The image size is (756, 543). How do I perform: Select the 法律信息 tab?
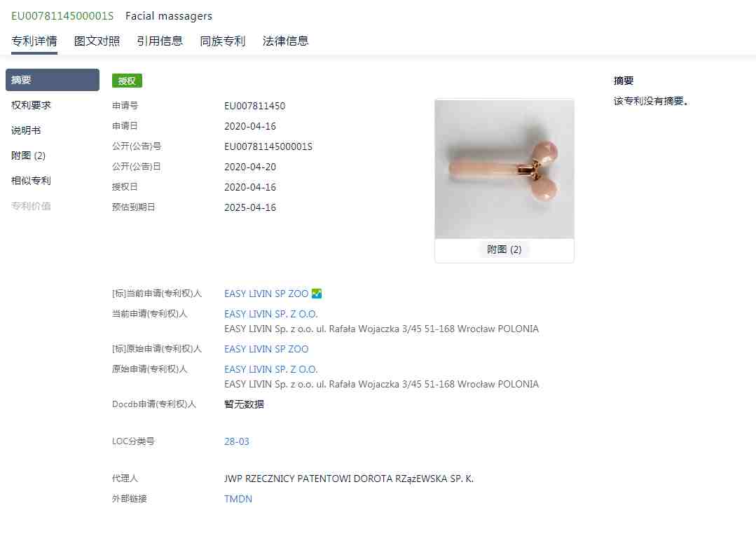[x=285, y=41]
